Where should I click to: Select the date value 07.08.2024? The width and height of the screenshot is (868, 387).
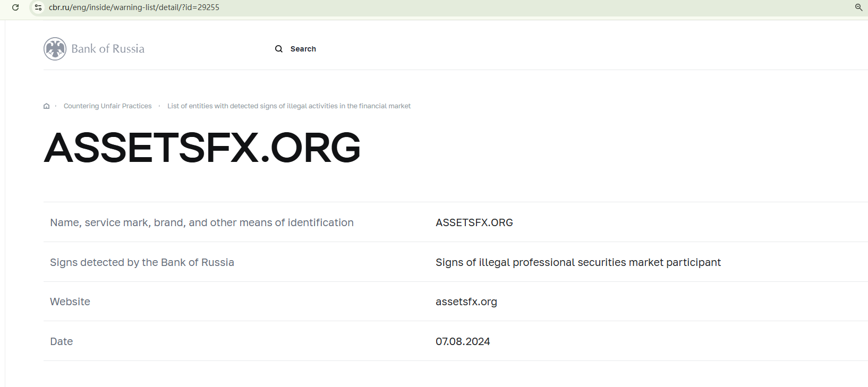[x=463, y=341]
